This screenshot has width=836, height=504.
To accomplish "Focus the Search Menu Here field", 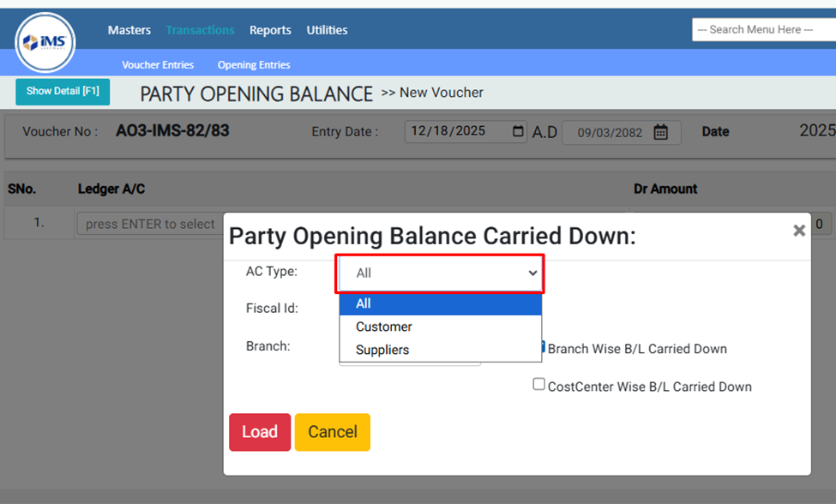I will tap(763, 30).
